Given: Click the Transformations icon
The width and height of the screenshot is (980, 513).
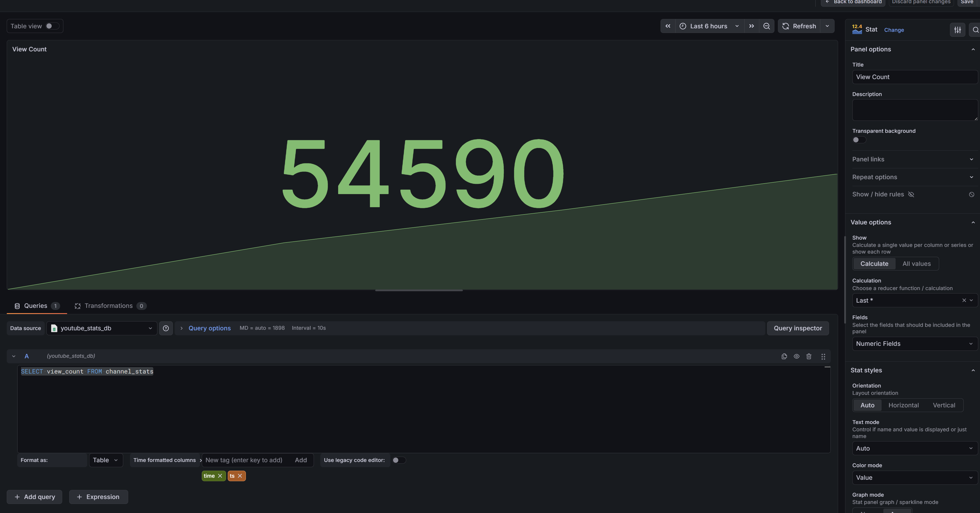Looking at the screenshot, I should click(x=78, y=306).
